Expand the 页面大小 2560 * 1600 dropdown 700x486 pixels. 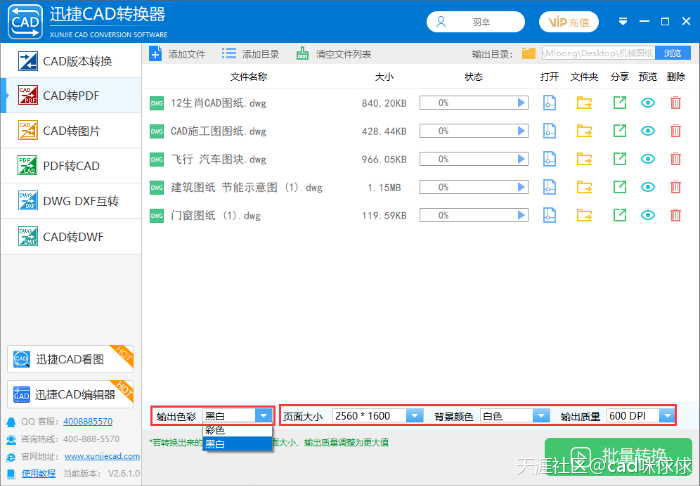(414, 416)
